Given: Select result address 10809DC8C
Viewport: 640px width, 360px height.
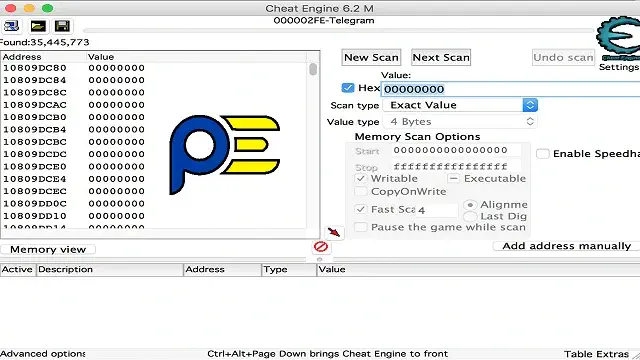Looking at the screenshot, I should (x=35, y=93).
